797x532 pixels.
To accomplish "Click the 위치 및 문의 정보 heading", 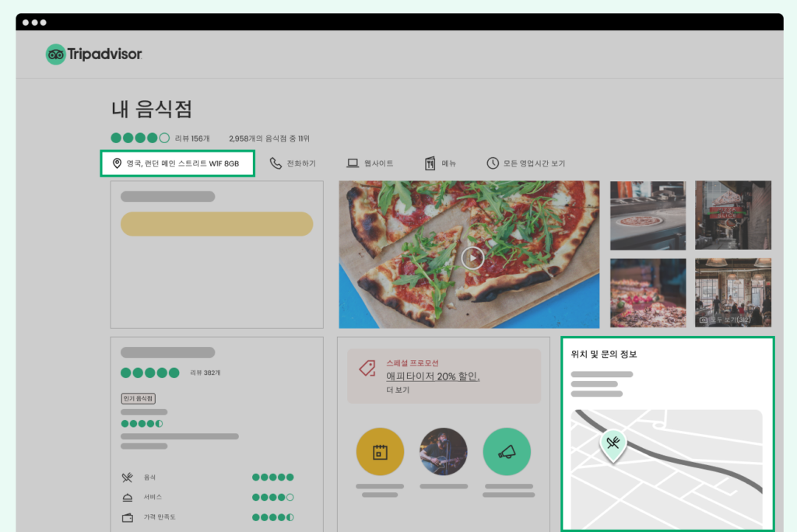I will (604, 354).
